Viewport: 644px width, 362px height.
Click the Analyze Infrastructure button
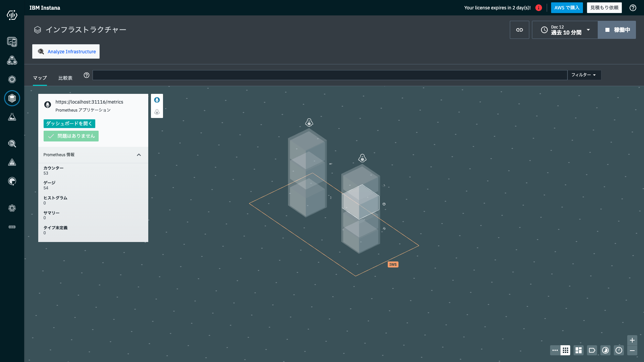tap(66, 52)
